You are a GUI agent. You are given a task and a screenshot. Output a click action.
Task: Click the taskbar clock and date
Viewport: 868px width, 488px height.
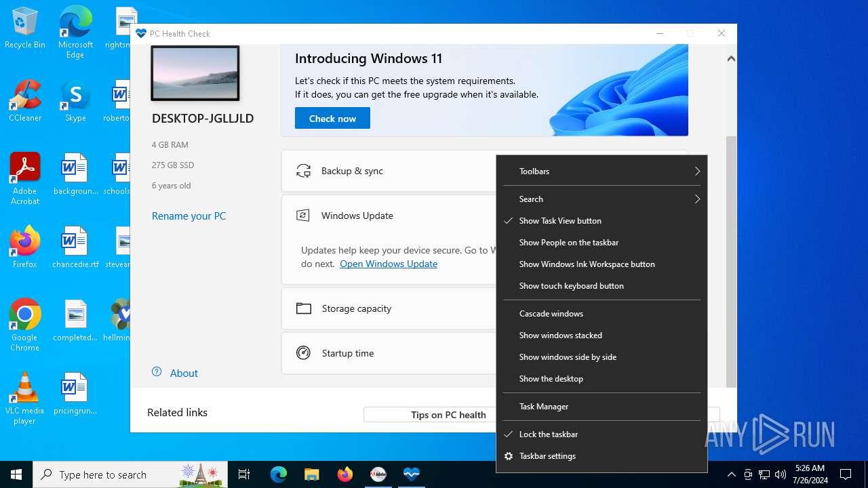click(x=810, y=474)
